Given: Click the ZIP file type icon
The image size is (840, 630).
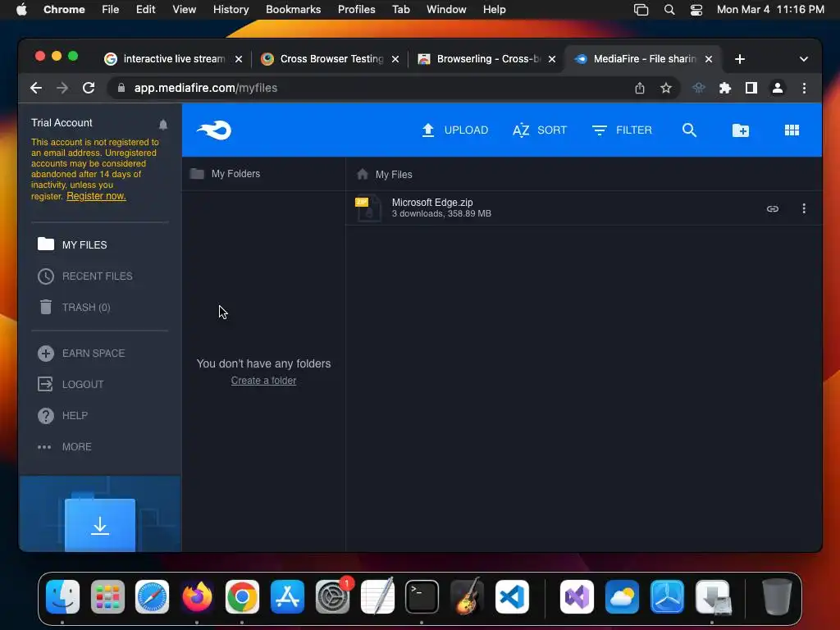Looking at the screenshot, I should (x=368, y=208).
